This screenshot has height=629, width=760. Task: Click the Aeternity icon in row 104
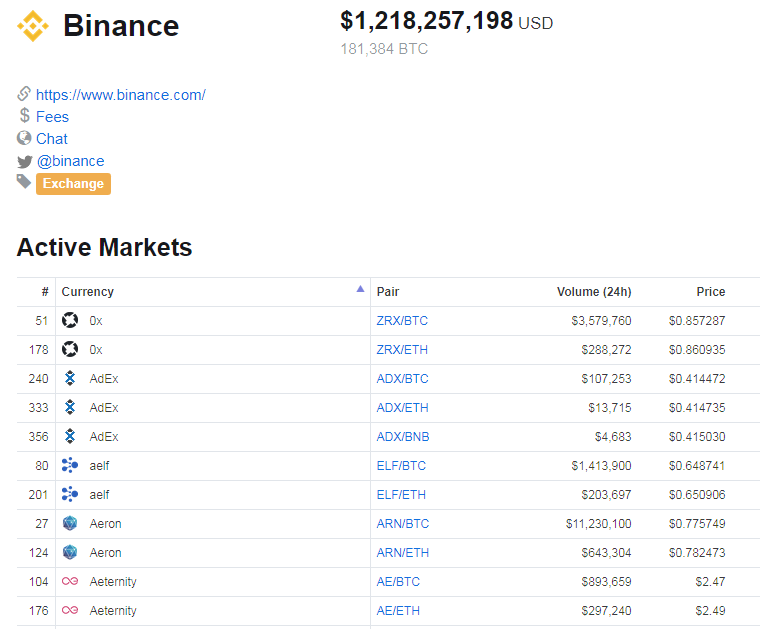click(x=70, y=581)
